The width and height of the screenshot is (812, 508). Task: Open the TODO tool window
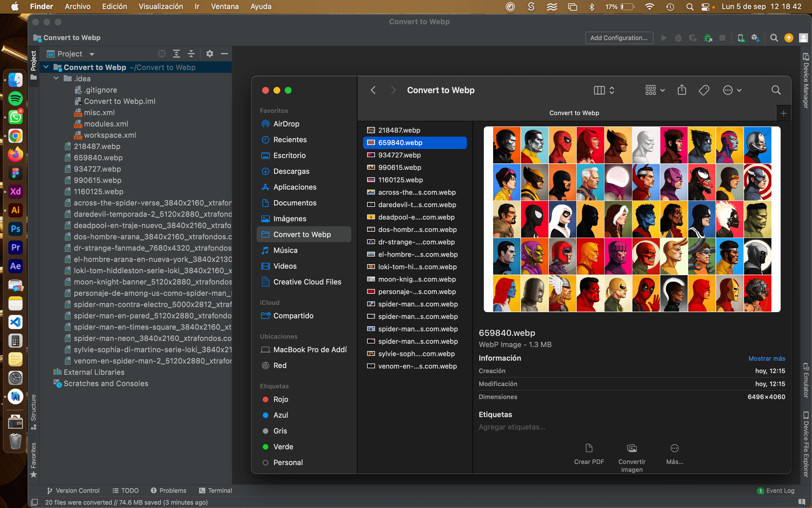[125, 491]
